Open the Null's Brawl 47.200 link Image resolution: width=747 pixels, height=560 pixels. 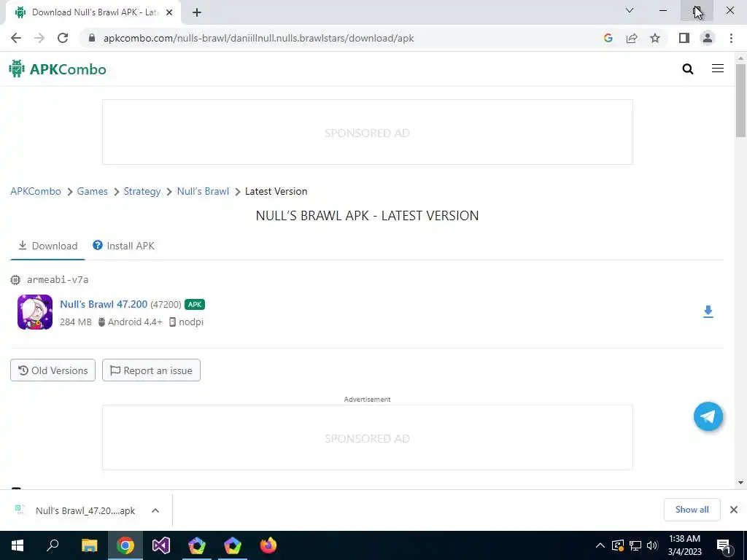pyautogui.click(x=104, y=304)
